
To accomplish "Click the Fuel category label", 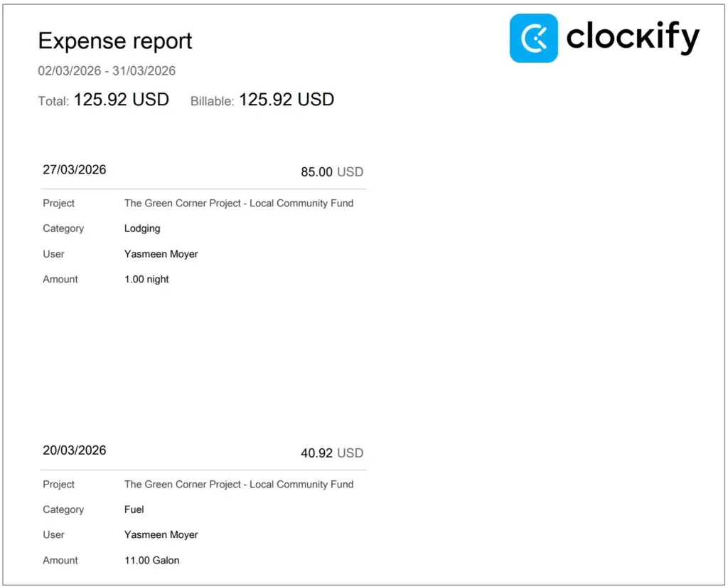I will pyautogui.click(x=134, y=509).
